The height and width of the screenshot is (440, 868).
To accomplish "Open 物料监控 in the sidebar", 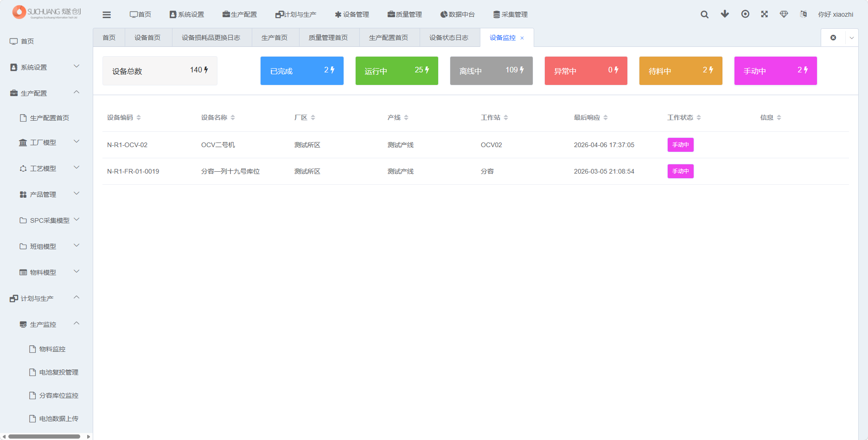I will tap(46, 349).
